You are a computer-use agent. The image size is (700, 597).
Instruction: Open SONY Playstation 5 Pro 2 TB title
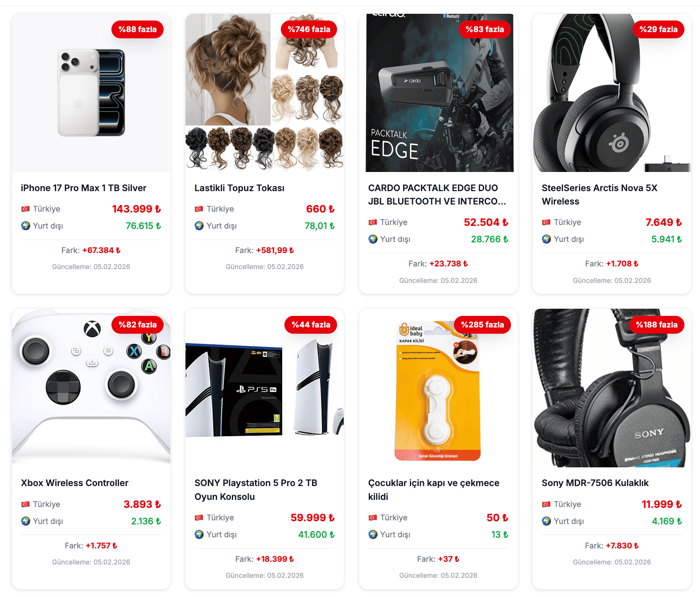(x=256, y=490)
